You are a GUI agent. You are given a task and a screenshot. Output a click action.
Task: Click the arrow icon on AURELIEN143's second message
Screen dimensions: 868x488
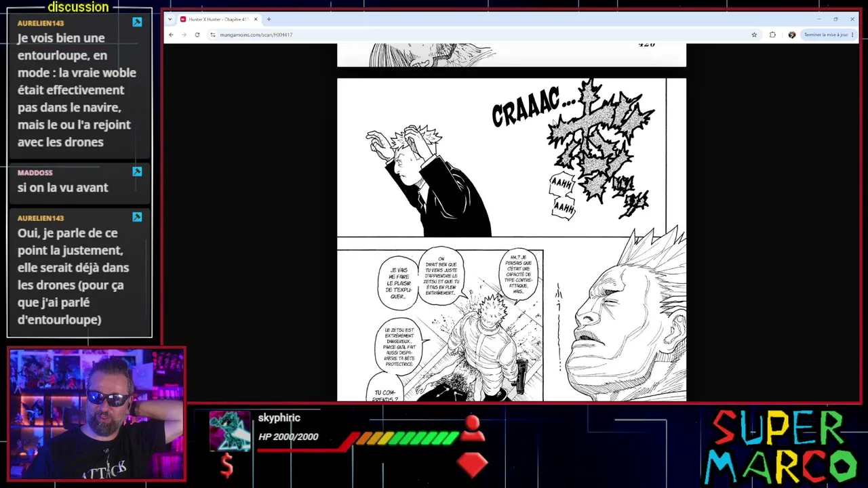(x=137, y=217)
